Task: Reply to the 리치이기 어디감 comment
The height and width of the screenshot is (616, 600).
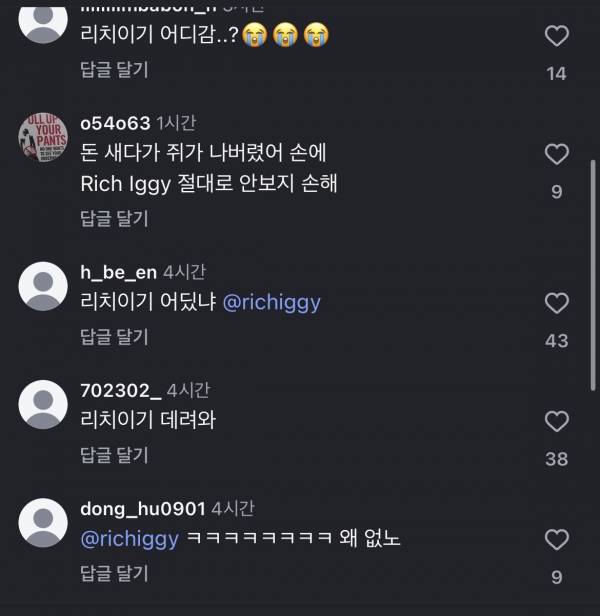Action: [114, 70]
